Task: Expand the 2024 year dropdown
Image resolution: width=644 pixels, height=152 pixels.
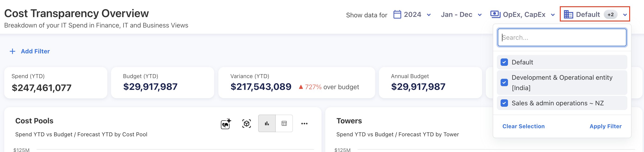Action: (429, 15)
